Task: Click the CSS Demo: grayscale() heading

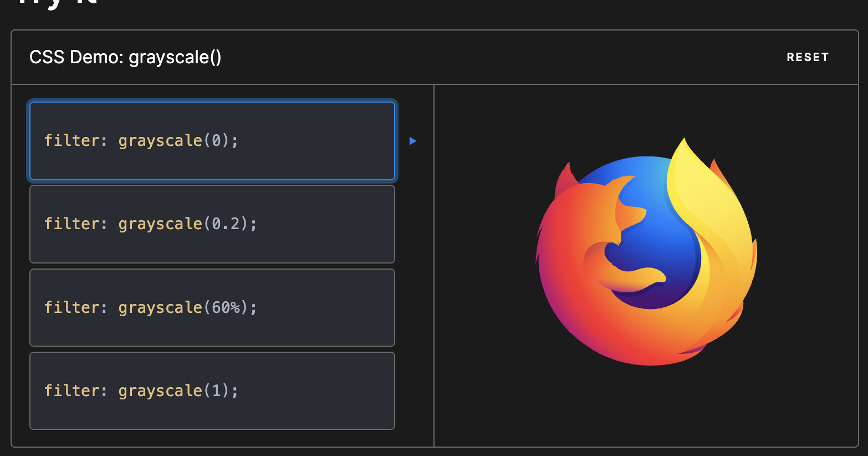Action: [x=125, y=57]
